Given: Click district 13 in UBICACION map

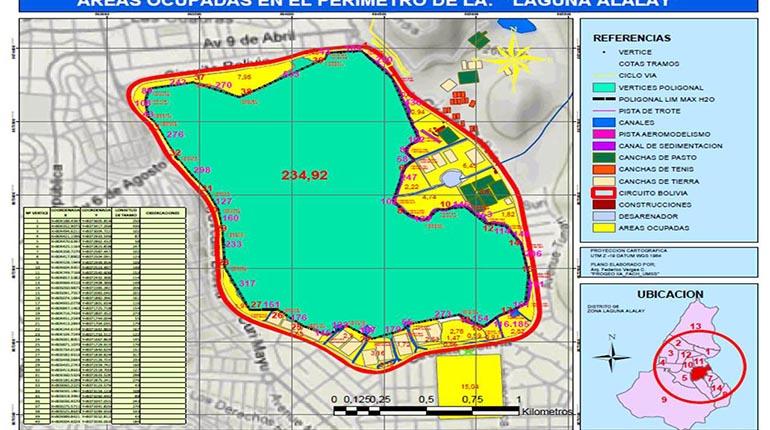Looking at the screenshot, I should pyautogui.click(x=695, y=326).
